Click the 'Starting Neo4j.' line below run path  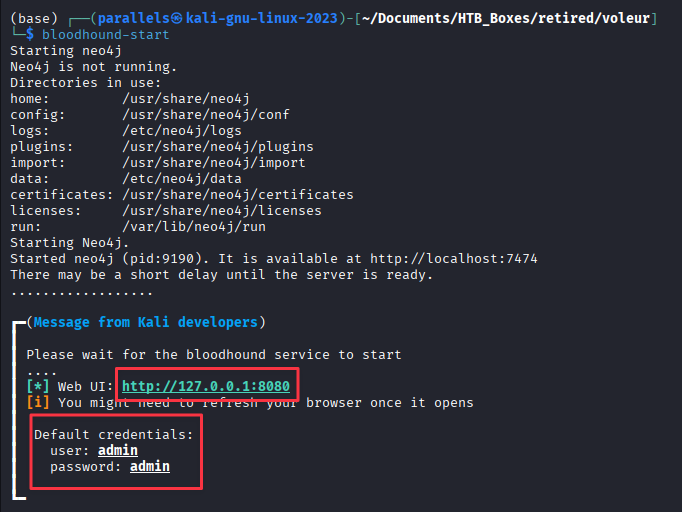coord(70,243)
